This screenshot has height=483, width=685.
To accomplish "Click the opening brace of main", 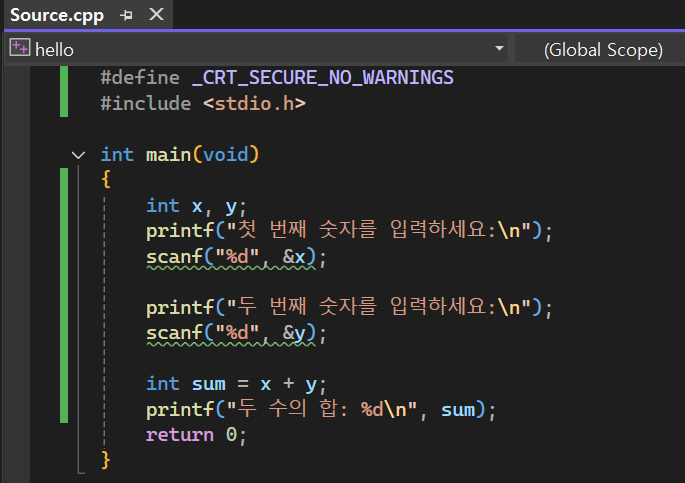I will [x=106, y=179].
